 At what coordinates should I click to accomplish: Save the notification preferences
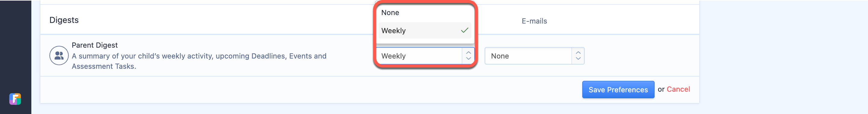tap(618, 89)
